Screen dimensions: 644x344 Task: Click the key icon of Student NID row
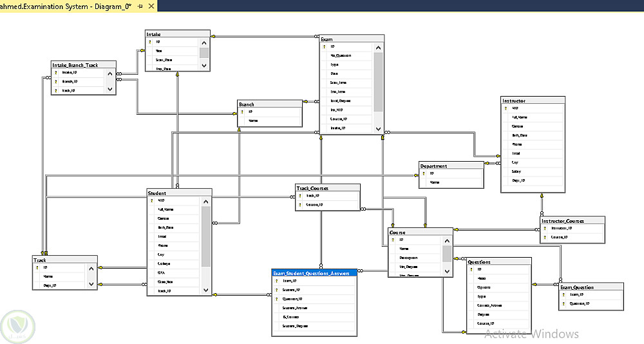[152, 200]
